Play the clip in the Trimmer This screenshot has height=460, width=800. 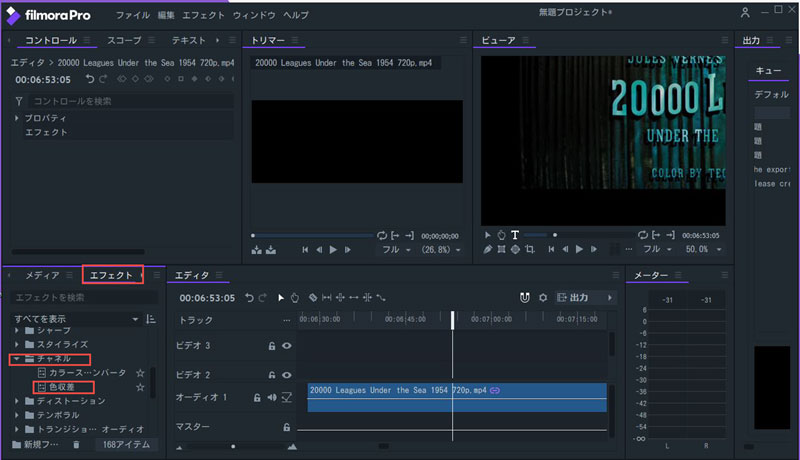pos(333,250)
